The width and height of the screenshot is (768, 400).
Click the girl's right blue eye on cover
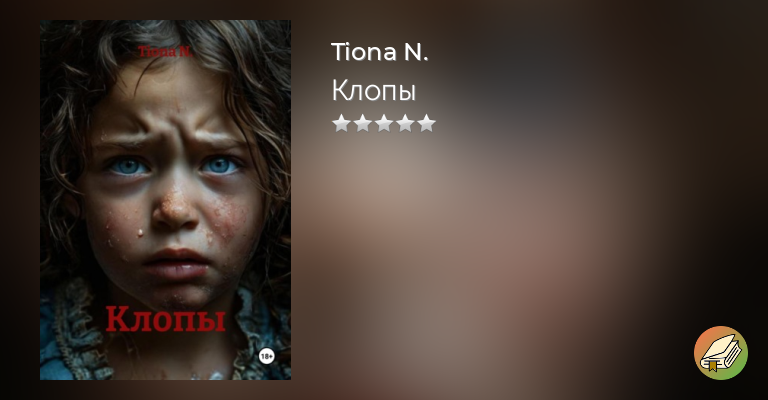(x=220, y=165)
